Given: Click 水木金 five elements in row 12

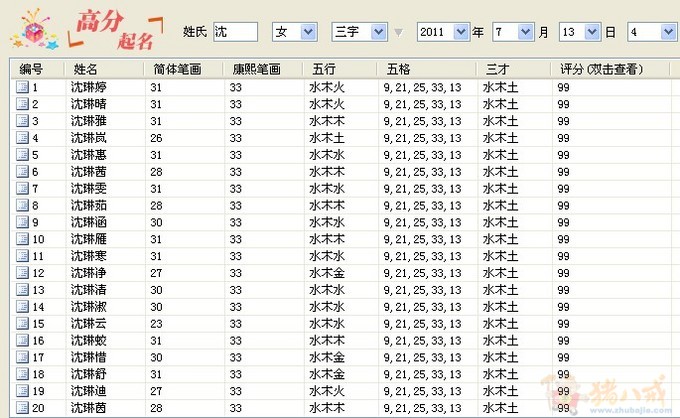Looking at the screenshot, I should pos(327,273).
